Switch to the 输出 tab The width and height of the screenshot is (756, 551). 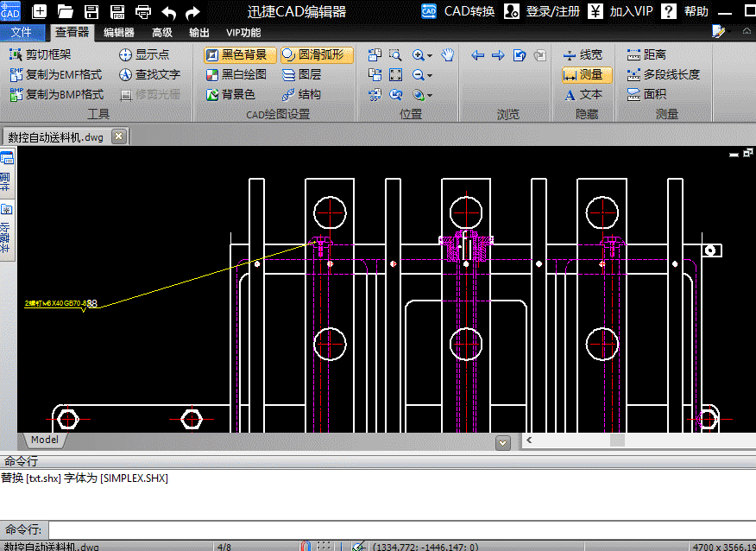199,32
